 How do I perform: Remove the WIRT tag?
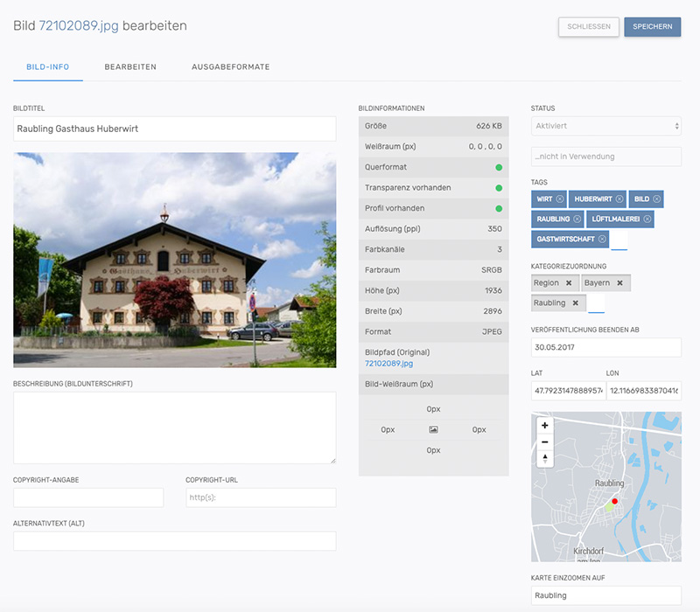pos(559,199)
